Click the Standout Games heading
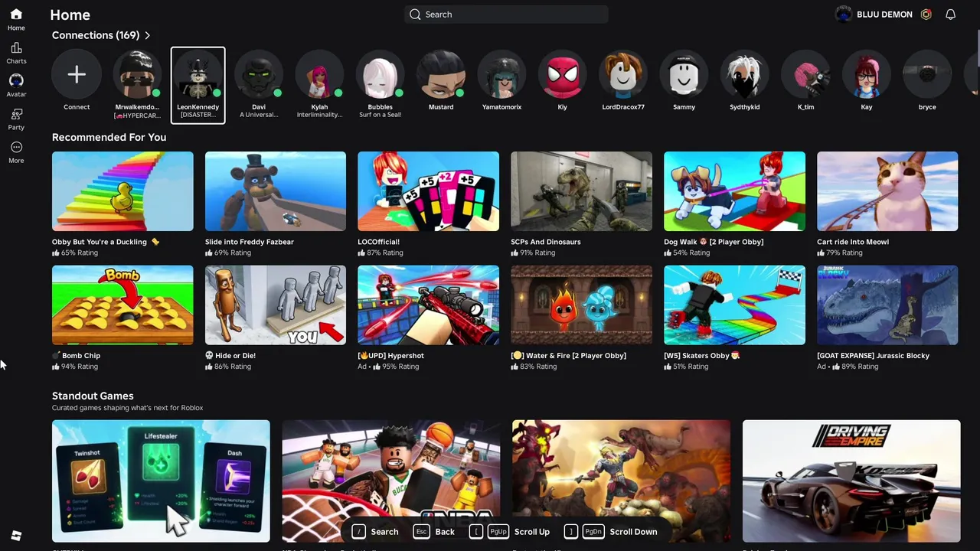 (x=93, y=396)
